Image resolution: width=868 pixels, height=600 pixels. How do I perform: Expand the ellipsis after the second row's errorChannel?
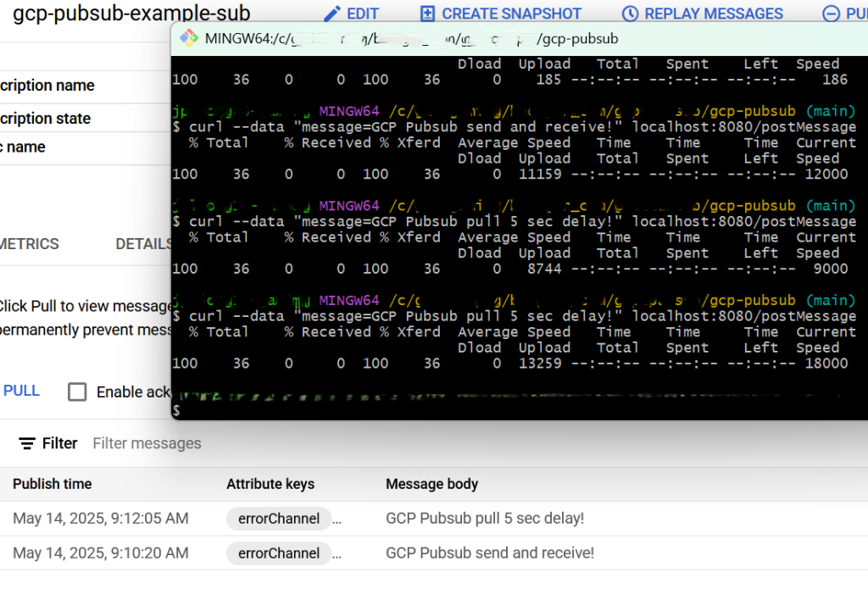click(337, 554)
